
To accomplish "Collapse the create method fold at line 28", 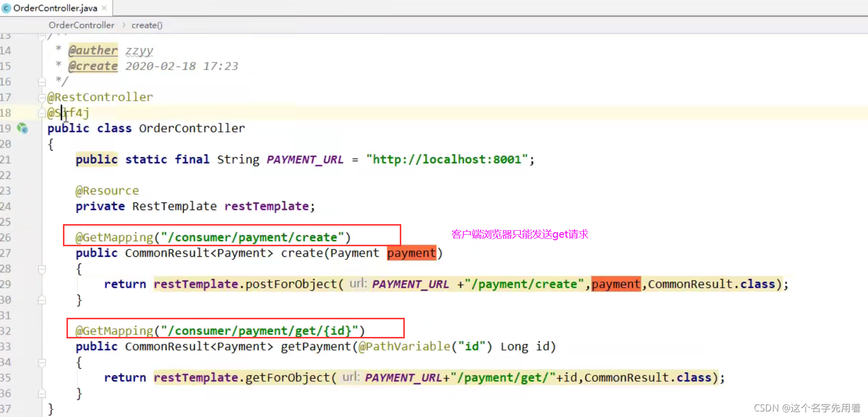I will tap(42, 269).
